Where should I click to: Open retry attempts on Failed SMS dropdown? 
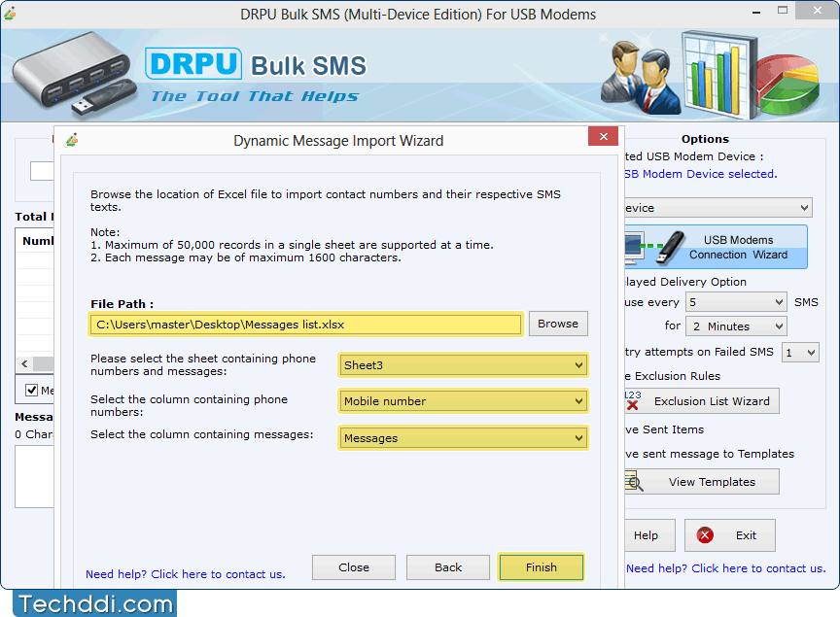[800, 353]
